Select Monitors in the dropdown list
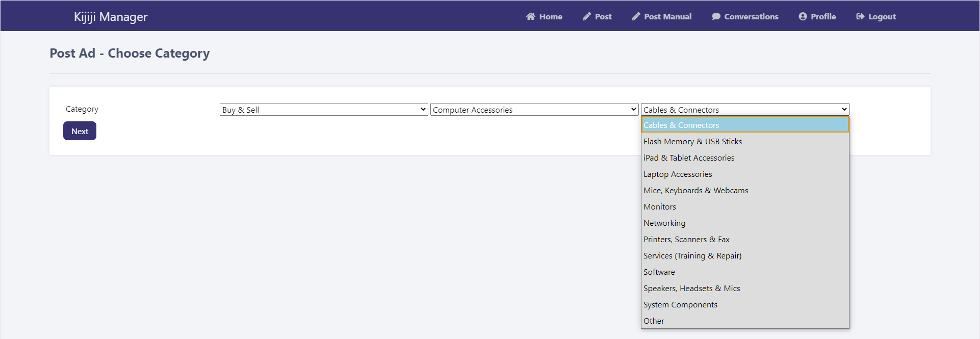 [660, 207]
